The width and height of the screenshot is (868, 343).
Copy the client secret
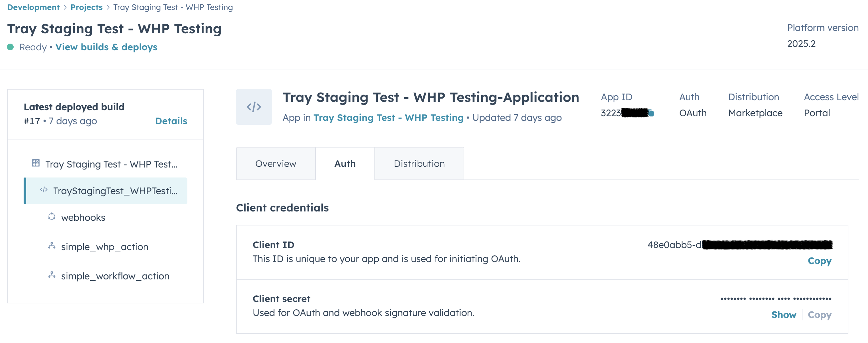click(x=819, y=315)
